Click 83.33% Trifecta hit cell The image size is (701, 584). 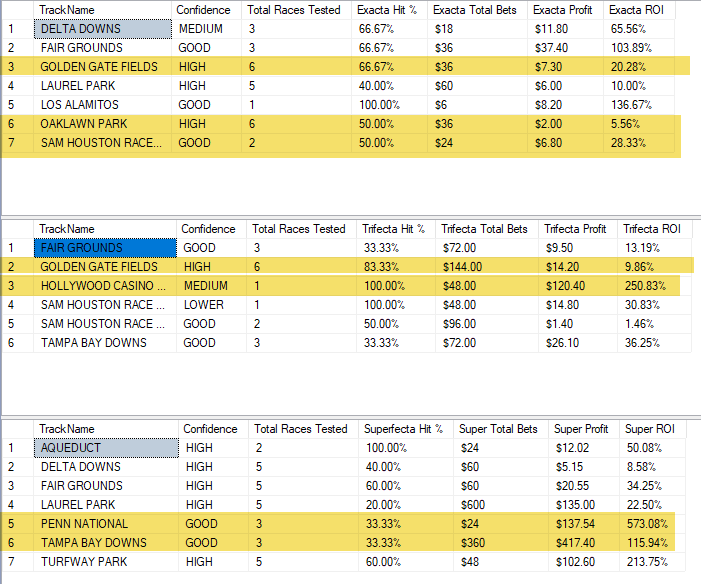click(396, 267)
